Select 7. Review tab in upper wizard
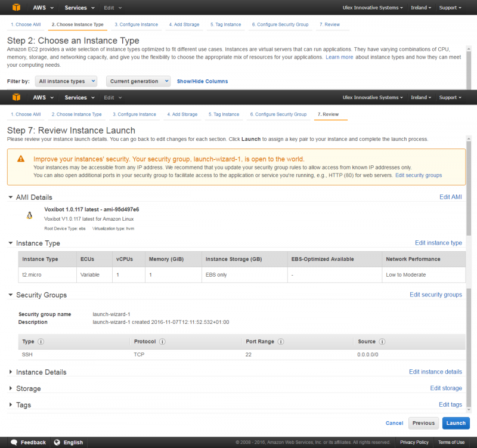Image resolution: width=477 pixels, height=448 pixels. (x=330, y=24)
